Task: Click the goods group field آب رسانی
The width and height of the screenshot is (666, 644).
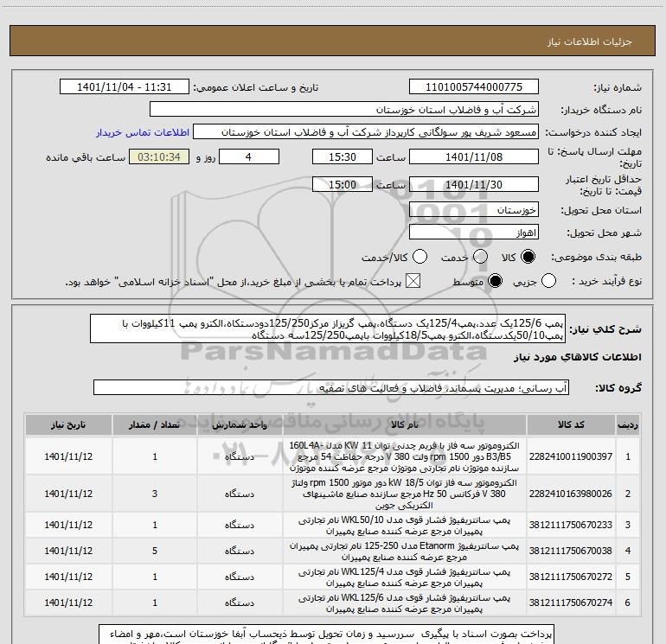Action: click(331, 388)
